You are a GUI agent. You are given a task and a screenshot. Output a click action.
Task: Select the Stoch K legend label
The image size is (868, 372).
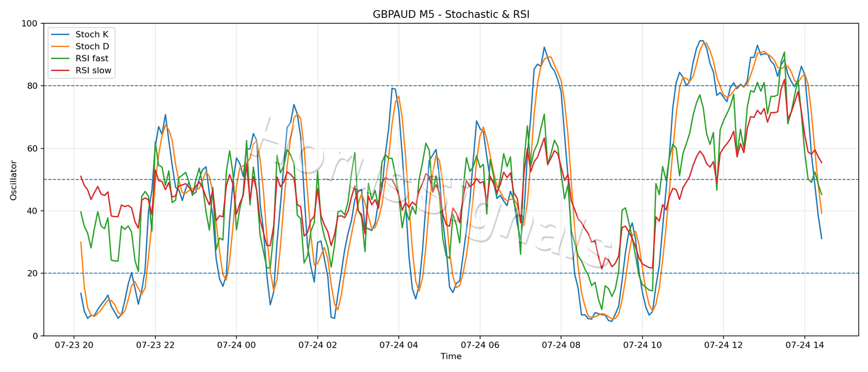92,35
